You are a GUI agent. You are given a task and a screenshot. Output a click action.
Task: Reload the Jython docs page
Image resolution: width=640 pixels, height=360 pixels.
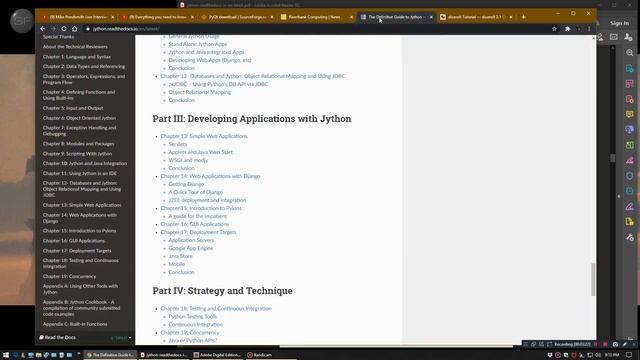point(64,29)
